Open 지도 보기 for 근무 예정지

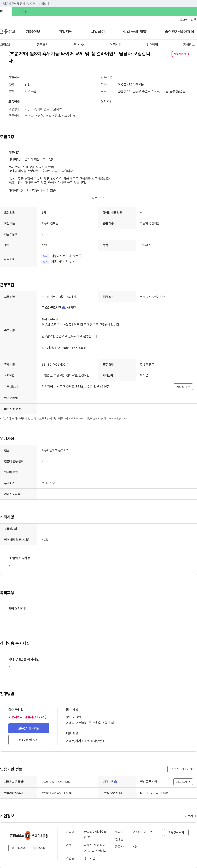pyautogui.click(x=183, y=387)
